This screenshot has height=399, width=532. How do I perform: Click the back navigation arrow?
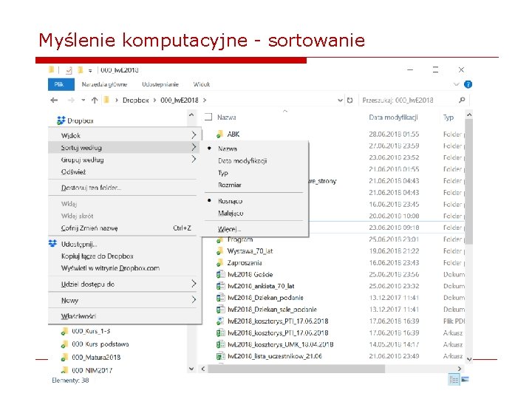click(54, 100)
